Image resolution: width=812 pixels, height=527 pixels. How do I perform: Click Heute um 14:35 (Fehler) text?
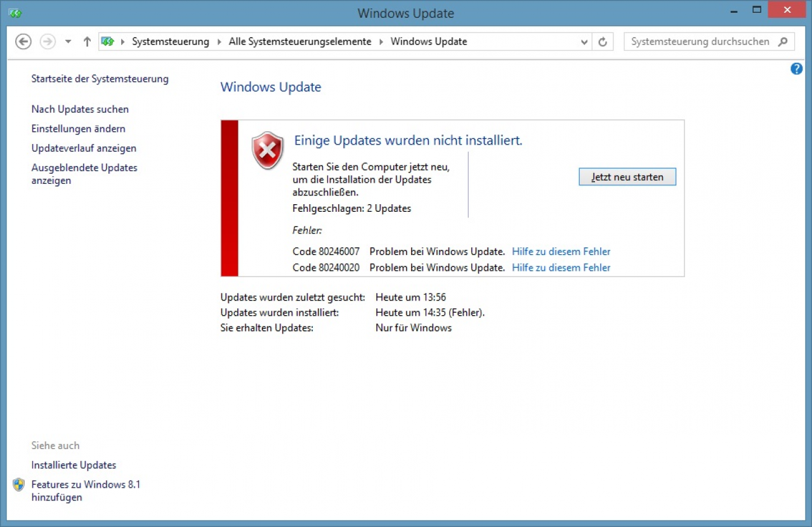point(430,313)
